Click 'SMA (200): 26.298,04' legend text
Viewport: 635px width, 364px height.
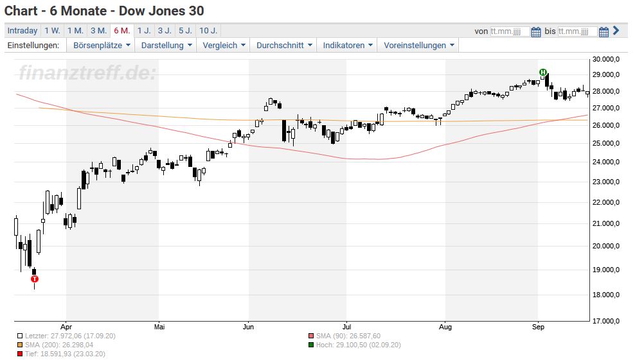coord(59,345)
